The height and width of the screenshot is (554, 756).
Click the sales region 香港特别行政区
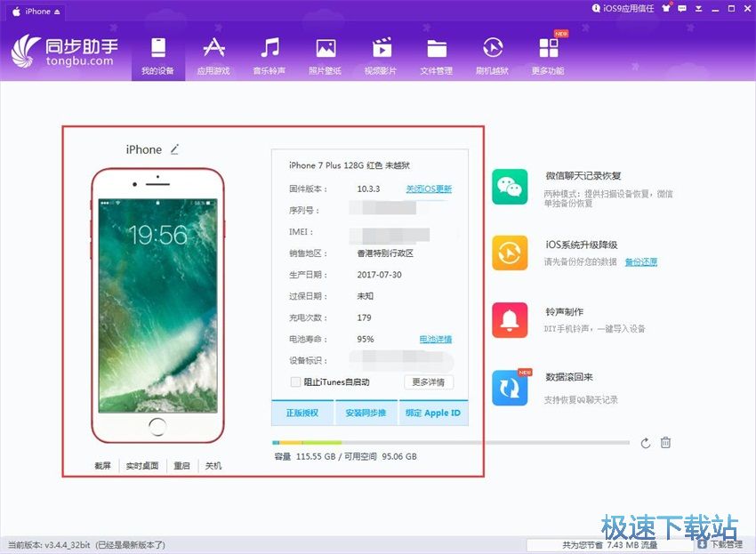(x=385, y=253)
